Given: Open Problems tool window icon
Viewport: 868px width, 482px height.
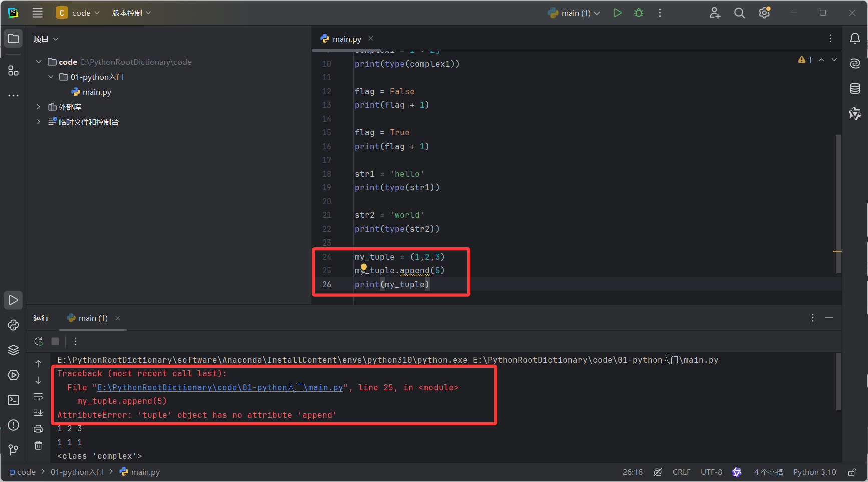Looking at the screenshot, I should [14, 425].
